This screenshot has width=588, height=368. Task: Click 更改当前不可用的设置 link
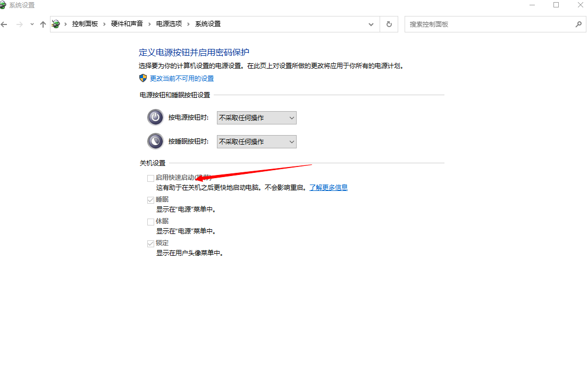pos(182,78)
